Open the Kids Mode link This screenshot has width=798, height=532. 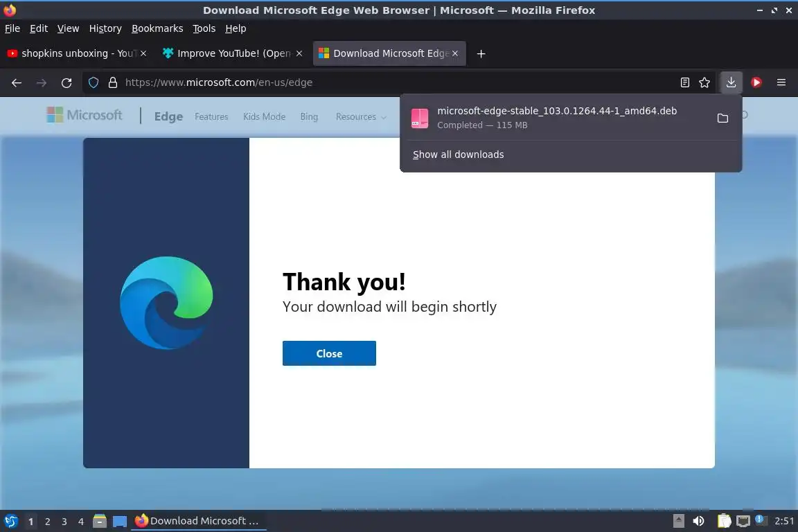click(x=264, y=116)
